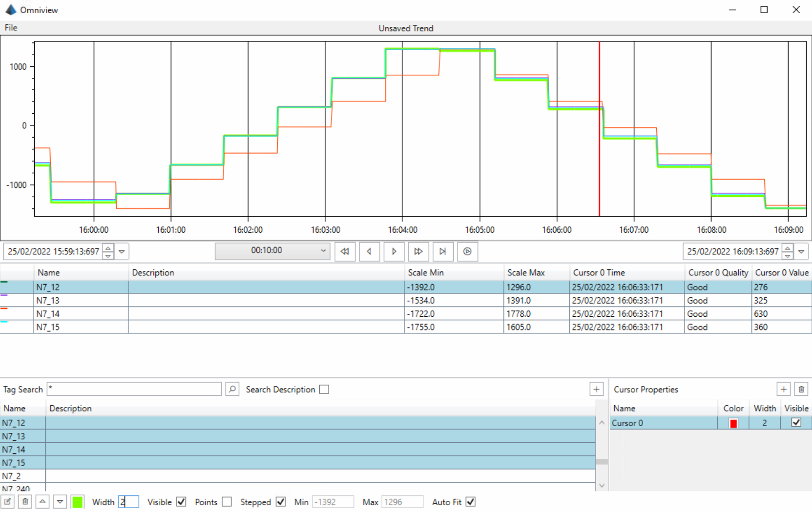Select N7_12 in tag search list
Screen dimensions: 812x512
tap(298, 423)
